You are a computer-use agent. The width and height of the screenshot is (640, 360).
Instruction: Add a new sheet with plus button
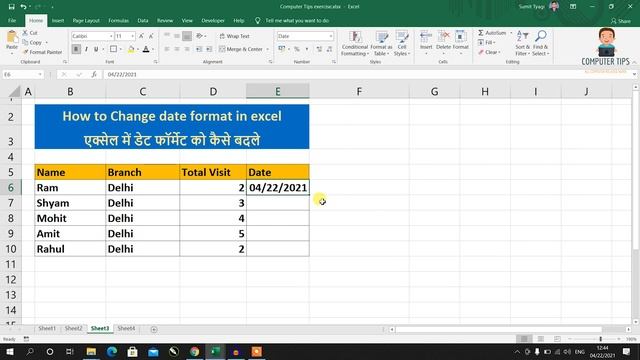(x=154, y=329)
